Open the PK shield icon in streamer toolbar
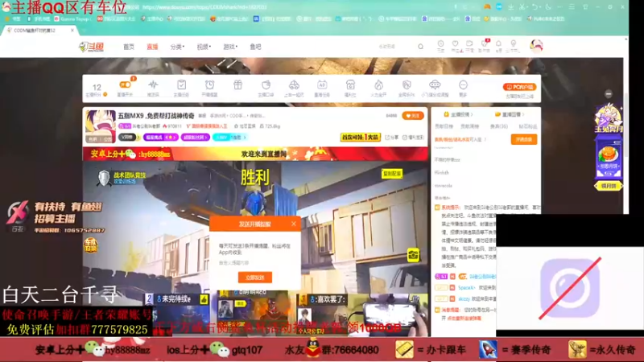 pyautogui.click(x=407, y=85)
